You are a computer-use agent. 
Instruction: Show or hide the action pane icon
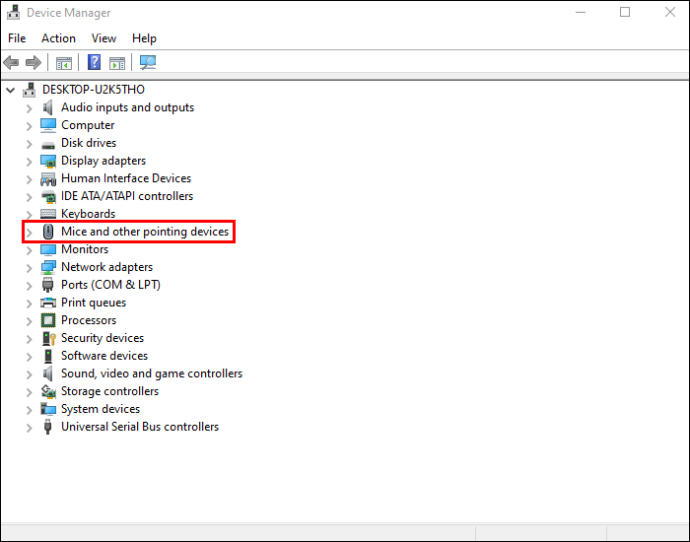click(117, 63)
